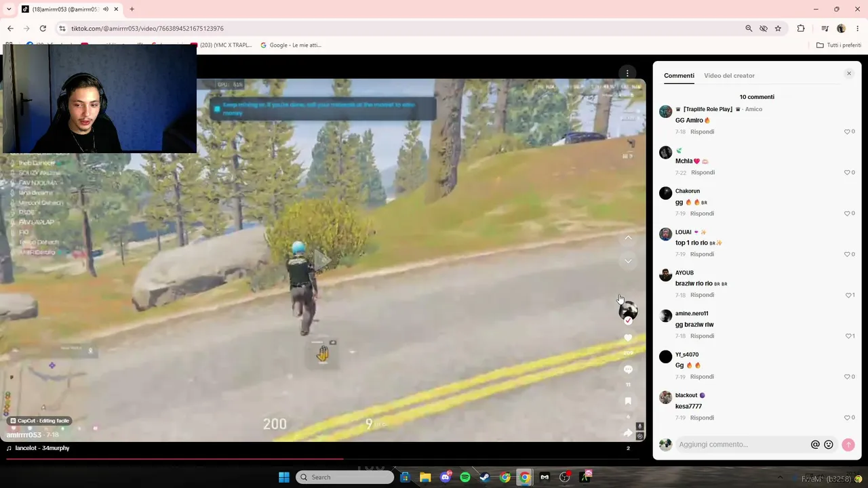Share the video with the arrow icon
868x488 pixels.
[x=628, y=432]
